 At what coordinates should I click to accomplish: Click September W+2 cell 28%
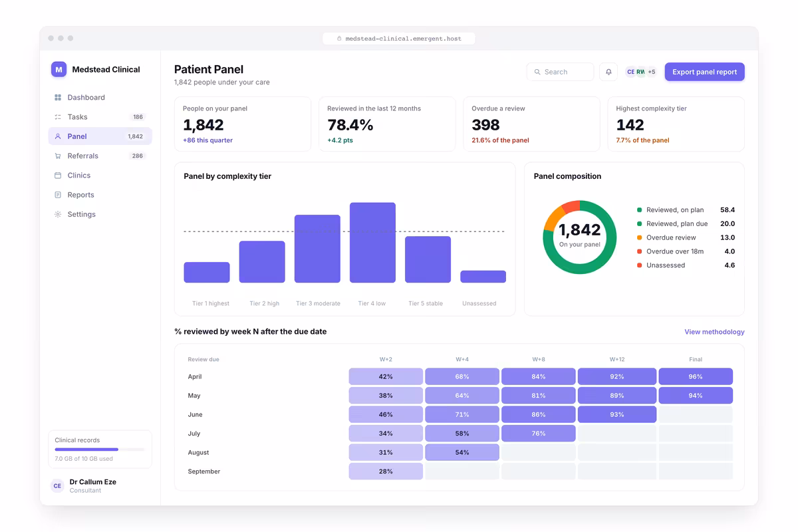386,471
